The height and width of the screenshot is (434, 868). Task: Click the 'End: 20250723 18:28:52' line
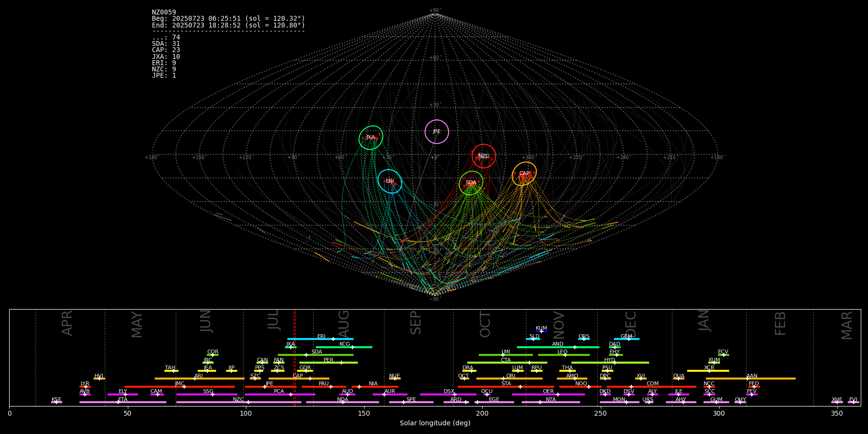point(229,25)
